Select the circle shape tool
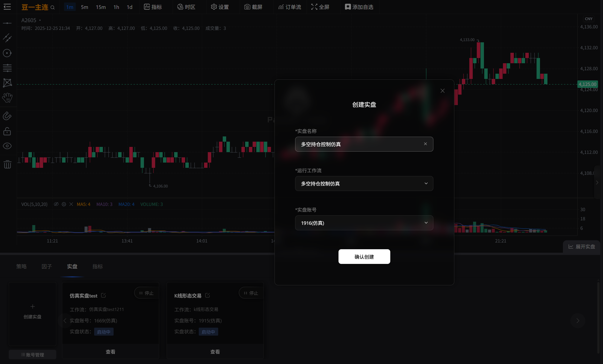 click(x=7, y=53)
